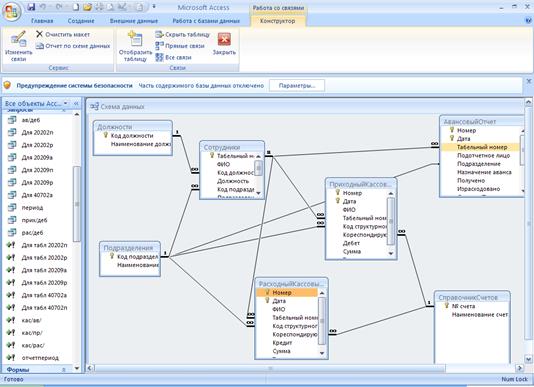Close the security warning bar
This screenshot has height=387, width=534.
click(x=529, y=81)
